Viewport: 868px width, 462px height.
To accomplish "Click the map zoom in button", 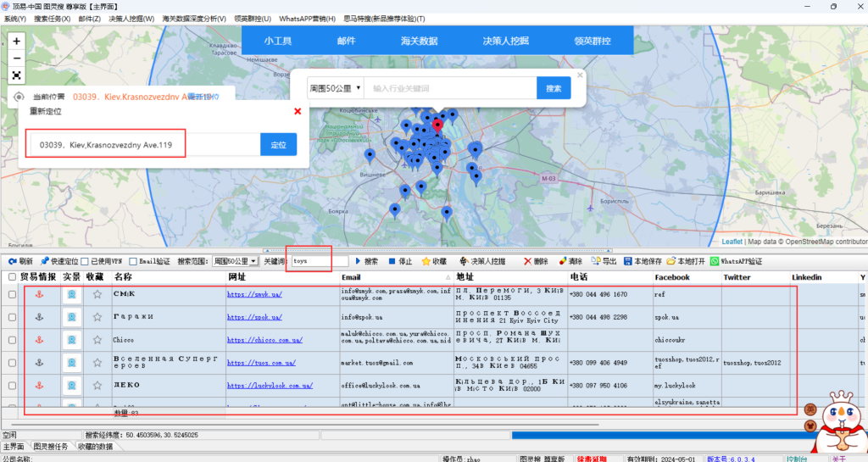I will click(17, 41).
